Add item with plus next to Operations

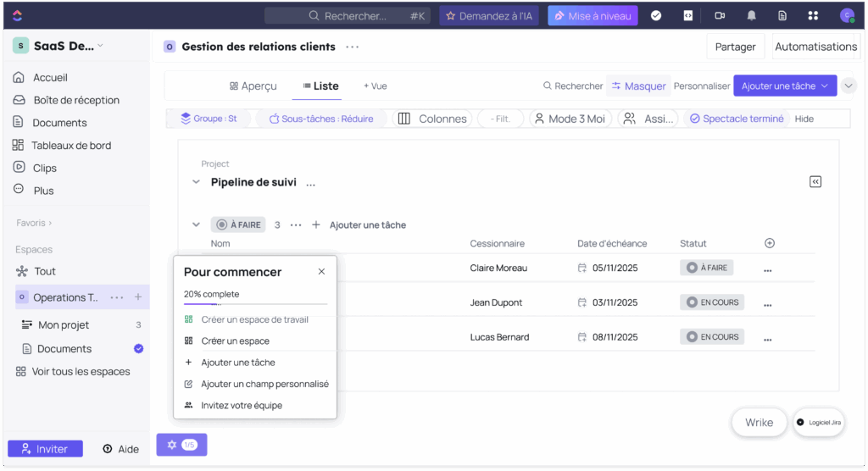click(138, 297)
